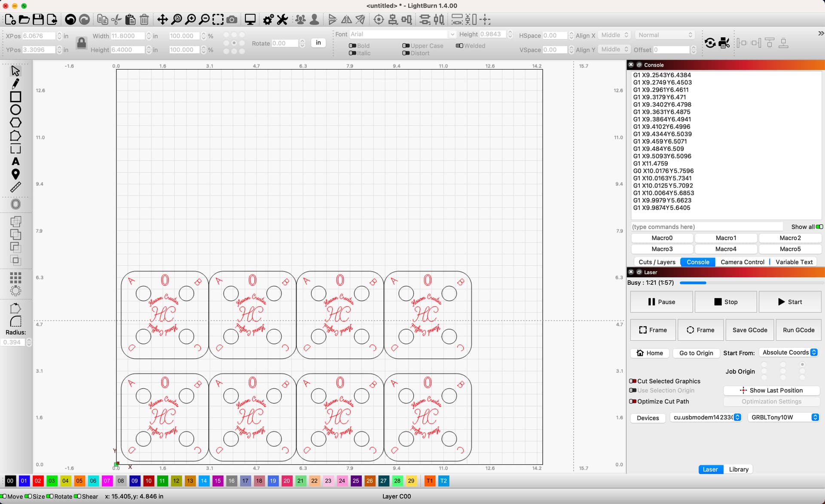Toggle the Optimize Cut Path checkbox
Image resolution: width=825 pixels, height=504 pixels.
633,401
